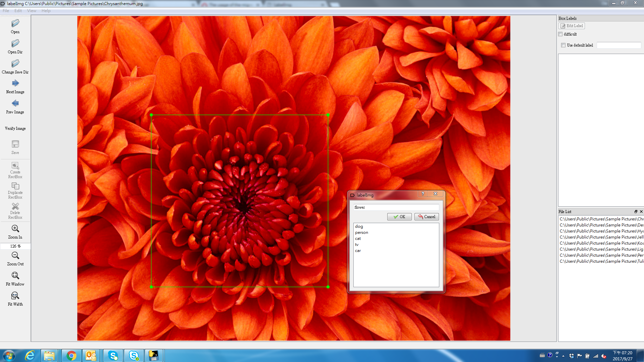Enable the difficult checkbox
The image size is (644, 362).
tap(560, 34)
